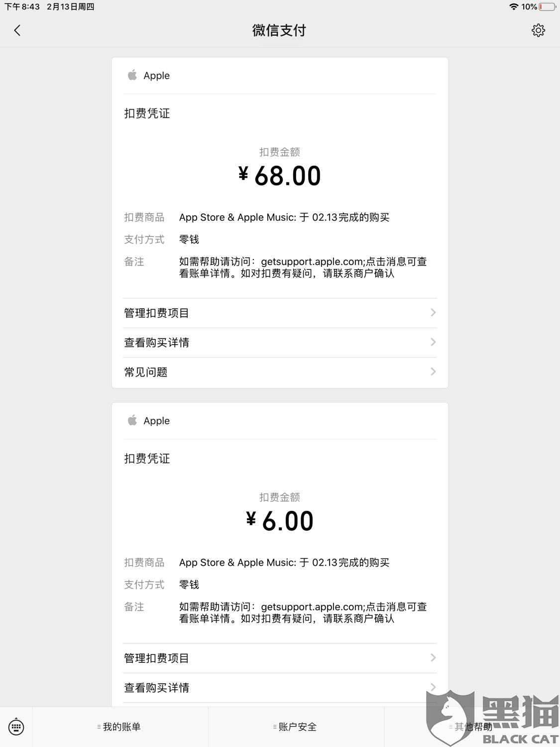Open 查看购买详情 in the ¥6.00 receipt
Image resolution: width=560 pixels, height=747 pixels.
click(x=280, y=688)
